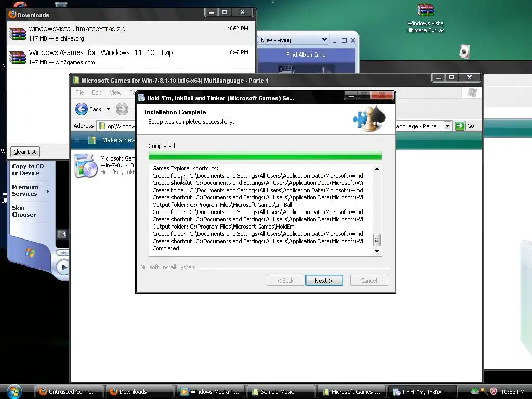Click the Windows logo on Media Player

coord(30,252)
